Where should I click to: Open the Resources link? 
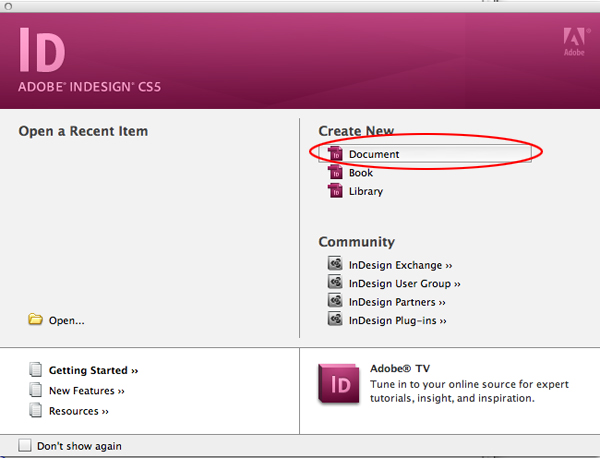(x=78, y=411)
